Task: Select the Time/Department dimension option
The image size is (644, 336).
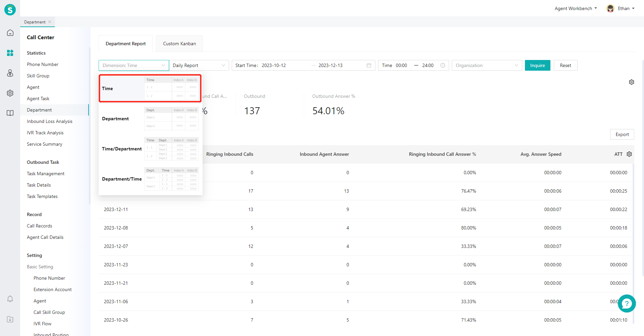Action: [150, 149]
